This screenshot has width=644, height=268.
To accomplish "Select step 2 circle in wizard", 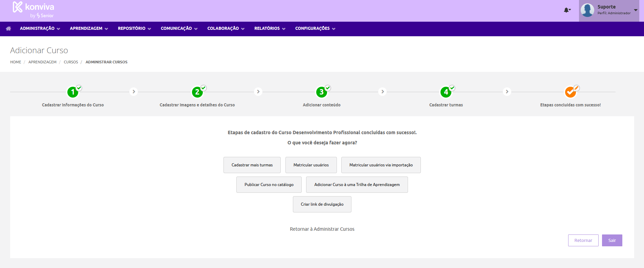I will 197,92.
